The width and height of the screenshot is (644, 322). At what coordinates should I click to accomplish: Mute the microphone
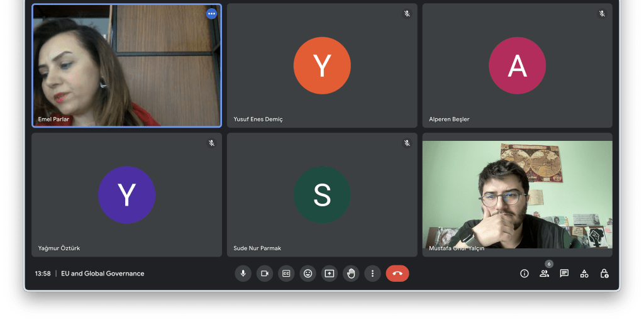(x=243, y=274)
